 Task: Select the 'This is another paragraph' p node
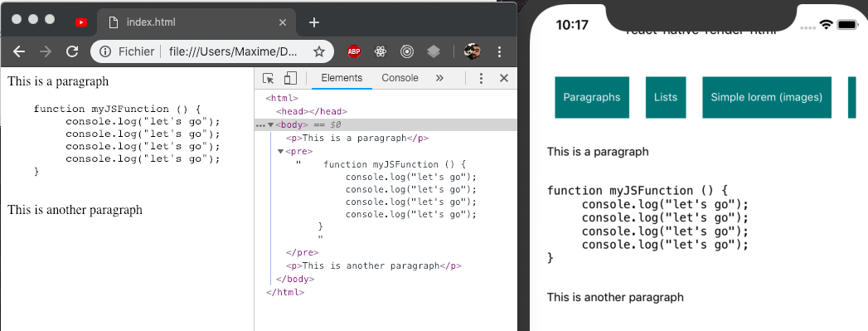[x=374, y=265]
